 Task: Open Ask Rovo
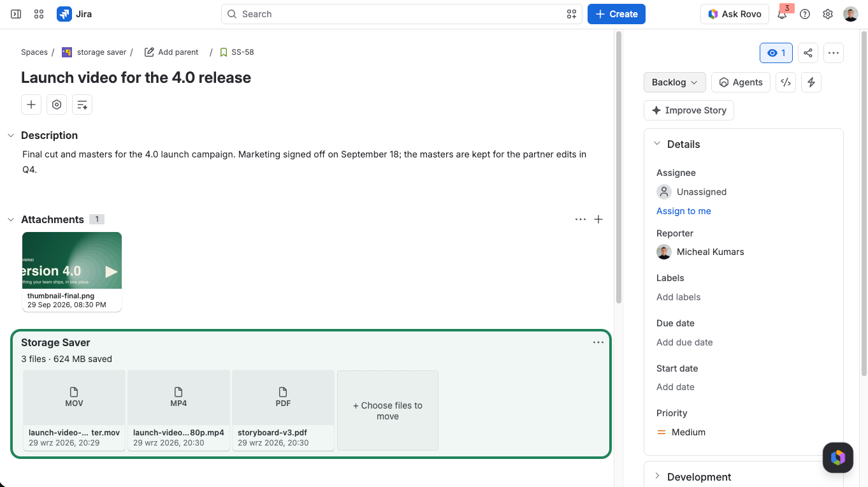tap(735, 14)
